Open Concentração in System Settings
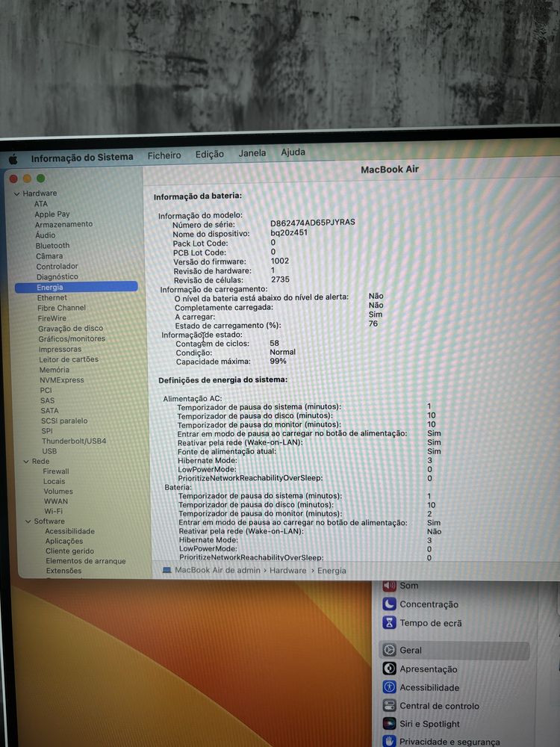This screenshot has height=747, width=560. [421, 604]
